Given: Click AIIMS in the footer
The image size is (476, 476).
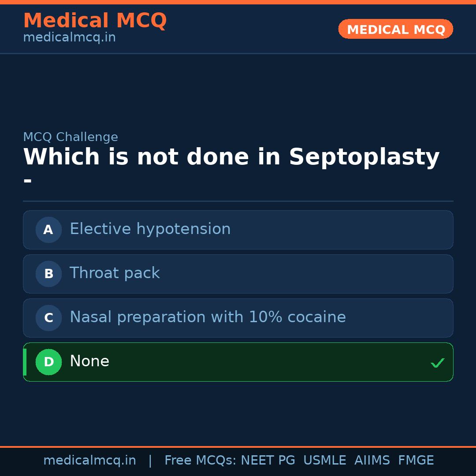Looking at the screenshot, I should (372, 461).
